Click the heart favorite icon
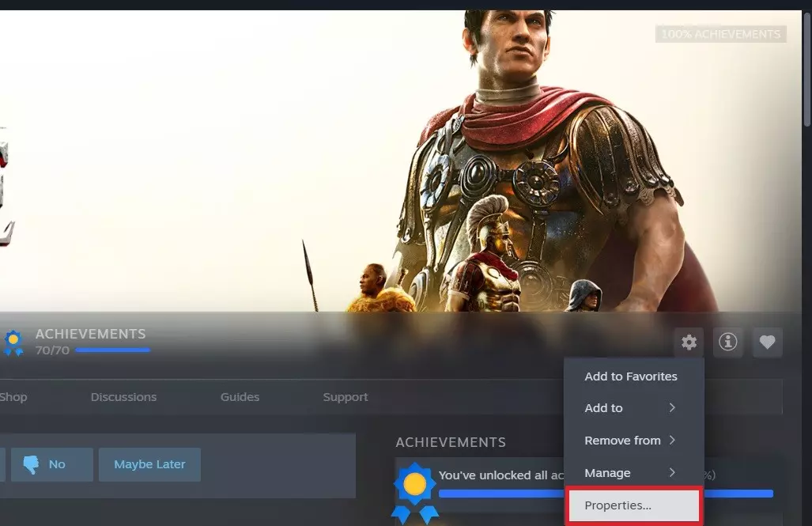Screen dimensions: 812x526 point(767,342)
